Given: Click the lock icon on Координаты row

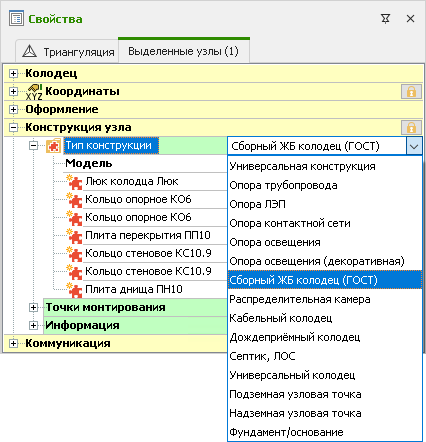Looking at the screenshot, I should [x=411, y=91].
